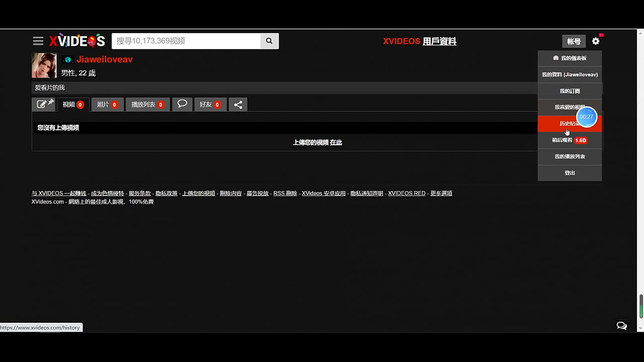Open the 服务条款 footer link

coord(139,194)
